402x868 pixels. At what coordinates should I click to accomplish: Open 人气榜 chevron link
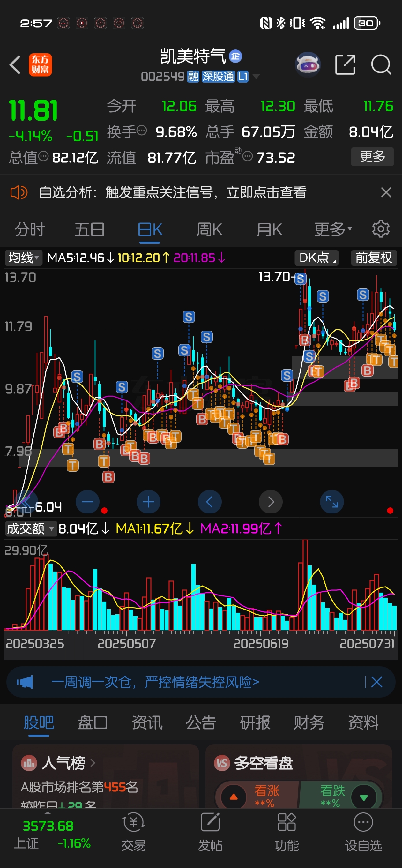point(93,763)
